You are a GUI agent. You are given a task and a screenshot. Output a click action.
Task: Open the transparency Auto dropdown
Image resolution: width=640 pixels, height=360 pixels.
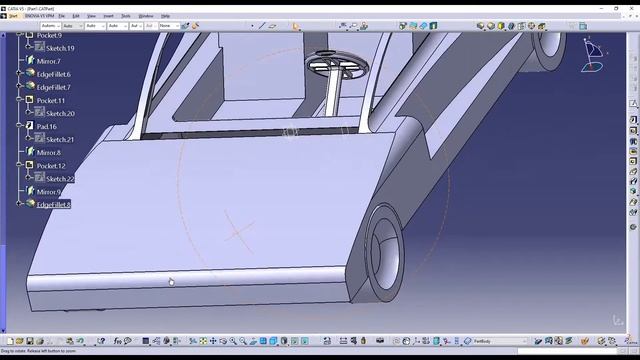[x=73, y=26]
